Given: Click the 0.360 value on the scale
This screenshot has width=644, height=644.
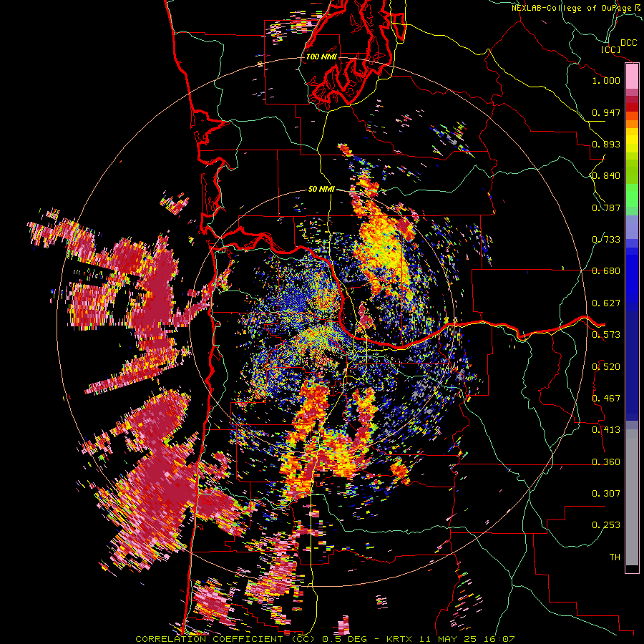Looking at the screenshot, I should (x=606, y=462).
